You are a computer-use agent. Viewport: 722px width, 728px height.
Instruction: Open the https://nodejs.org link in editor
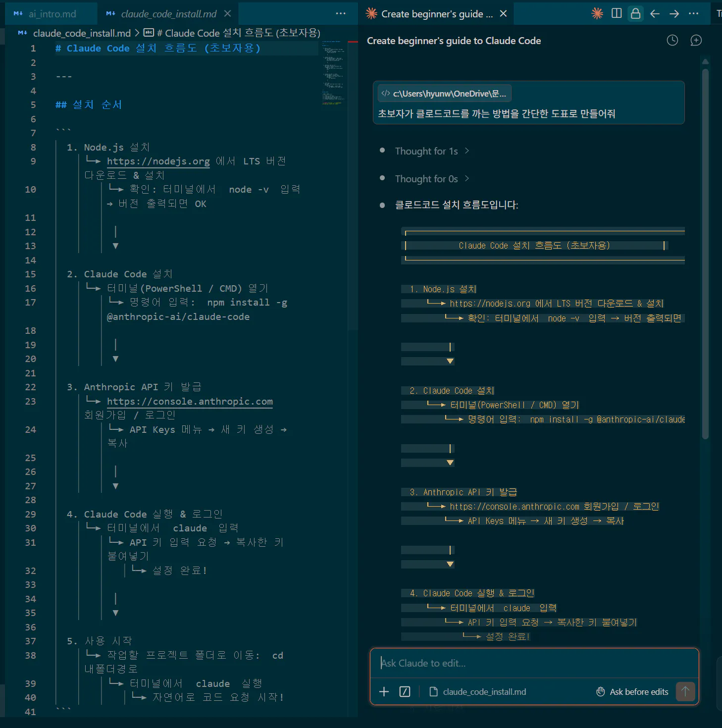coord(158,161)
